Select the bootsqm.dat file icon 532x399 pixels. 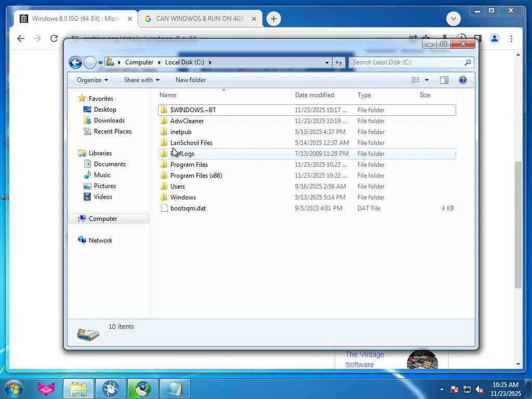click(x=164, y=208)
